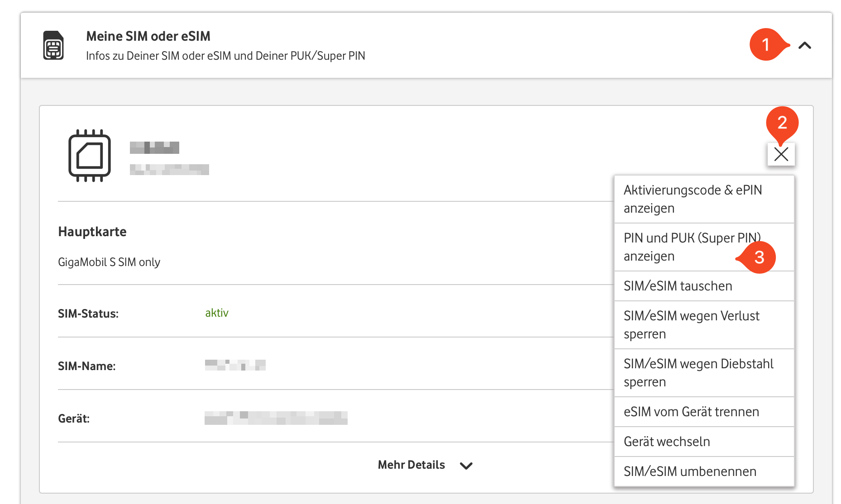Collapse the Meine SIM oder eSIM section
Screen dimensions: 841x504
805,45
